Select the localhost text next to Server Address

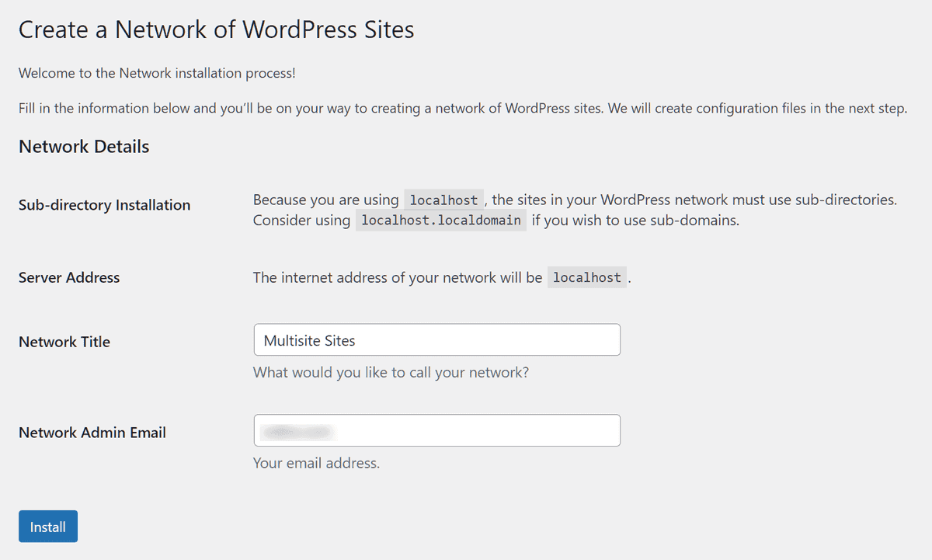tap(586, 277)
